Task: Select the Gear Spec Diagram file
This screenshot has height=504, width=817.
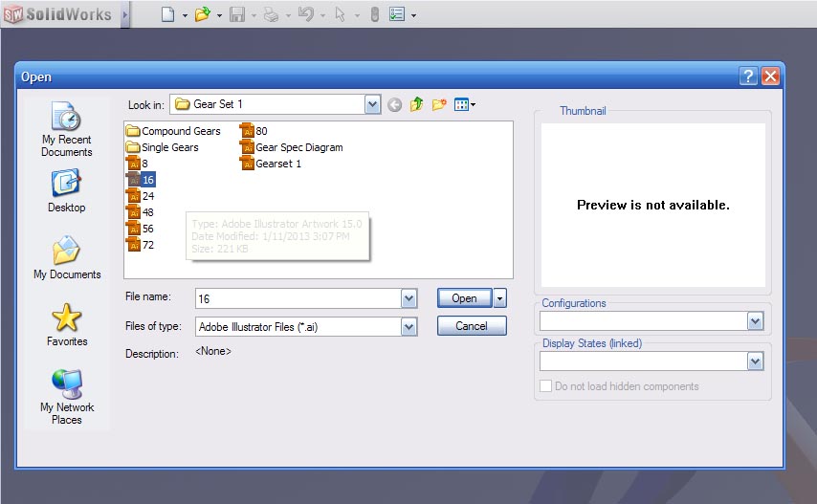Action: point(292,147)
